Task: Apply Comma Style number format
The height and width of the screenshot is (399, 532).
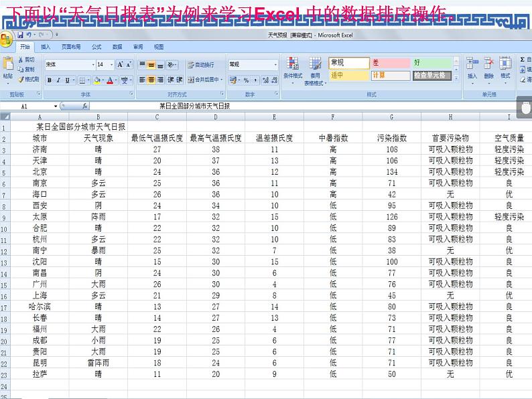Action: [x=255, y=80]
